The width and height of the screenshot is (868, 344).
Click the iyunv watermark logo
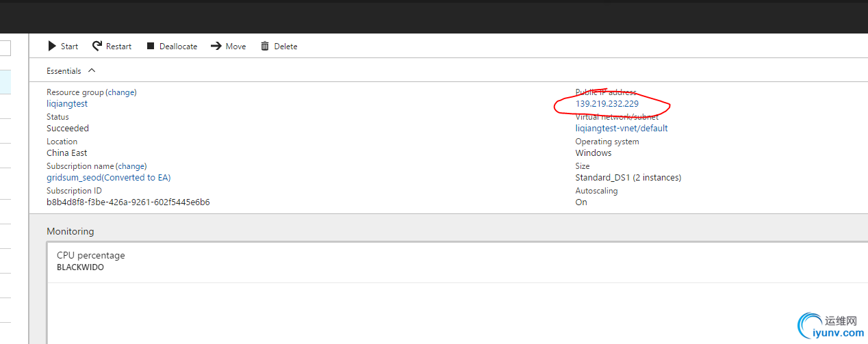830,327
